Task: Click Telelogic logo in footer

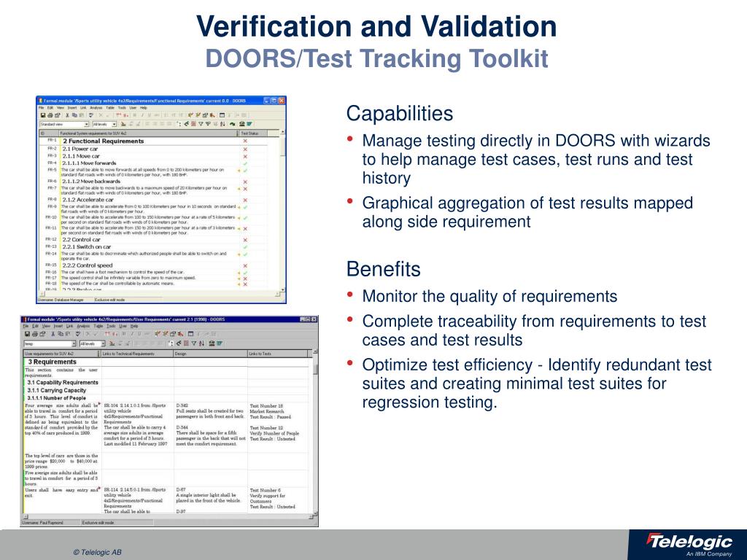Action: point(689,543)
